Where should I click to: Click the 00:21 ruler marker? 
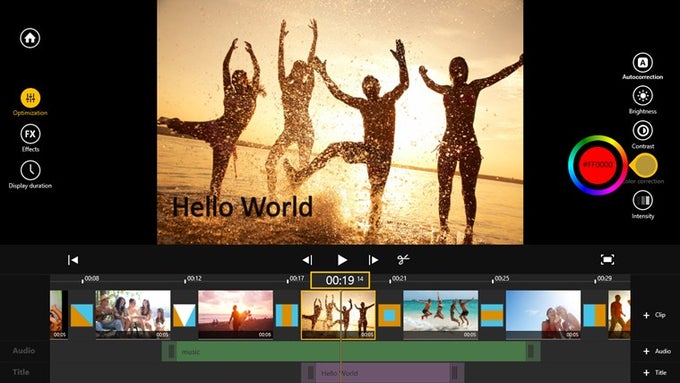point(399,278)
